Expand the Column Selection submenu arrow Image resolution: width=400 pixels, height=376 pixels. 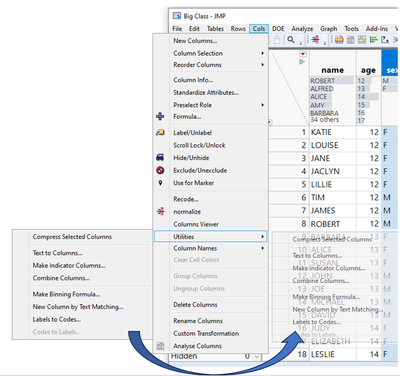(263, 53)
